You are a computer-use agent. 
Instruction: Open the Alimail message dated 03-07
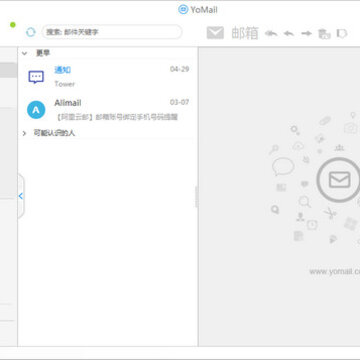[108, 110]
